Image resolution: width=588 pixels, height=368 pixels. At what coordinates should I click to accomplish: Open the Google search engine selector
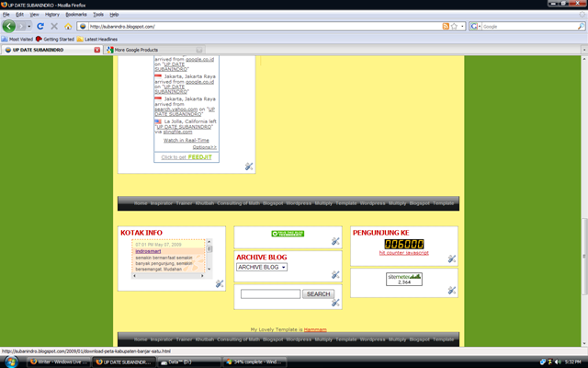click(x=476, y=27)
